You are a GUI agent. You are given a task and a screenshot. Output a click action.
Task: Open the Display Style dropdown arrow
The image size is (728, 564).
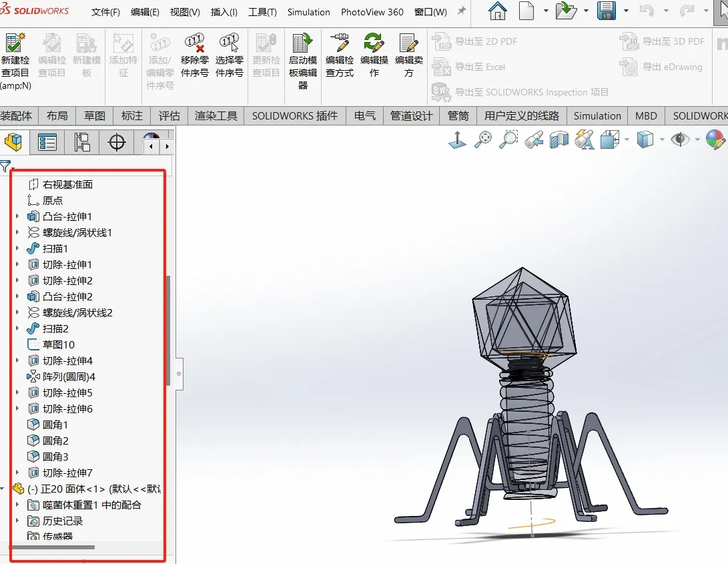[x=662, y=139]
